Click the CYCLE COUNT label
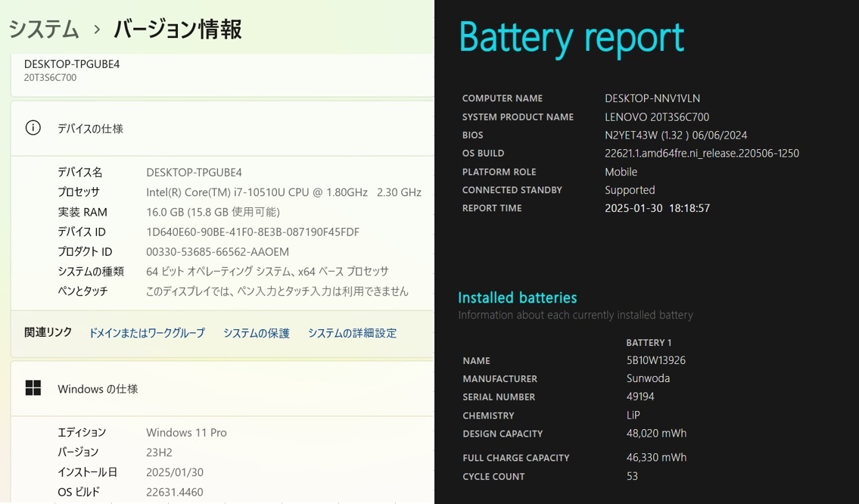The height and width of the screenshot is (504, 859). 493,477
